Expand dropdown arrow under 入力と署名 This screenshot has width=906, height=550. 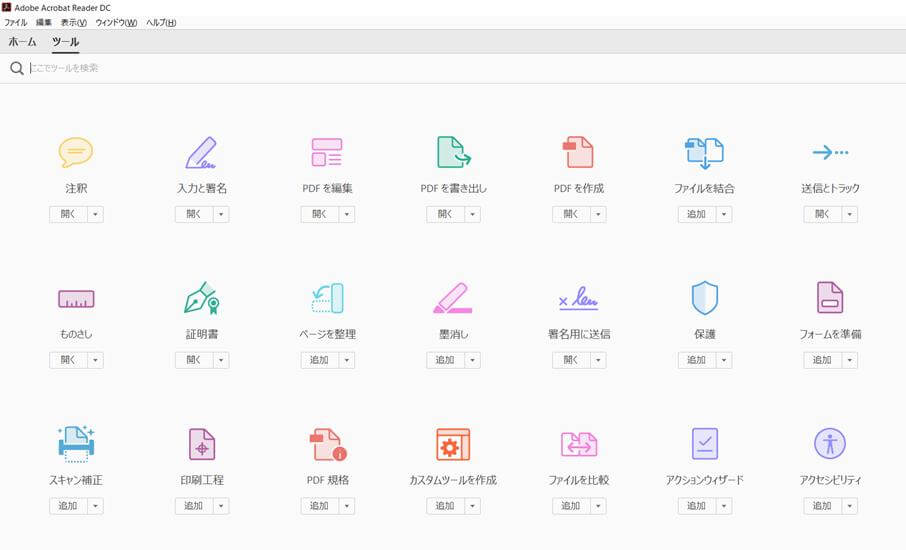pyautogui.click(x=221, y=214)
